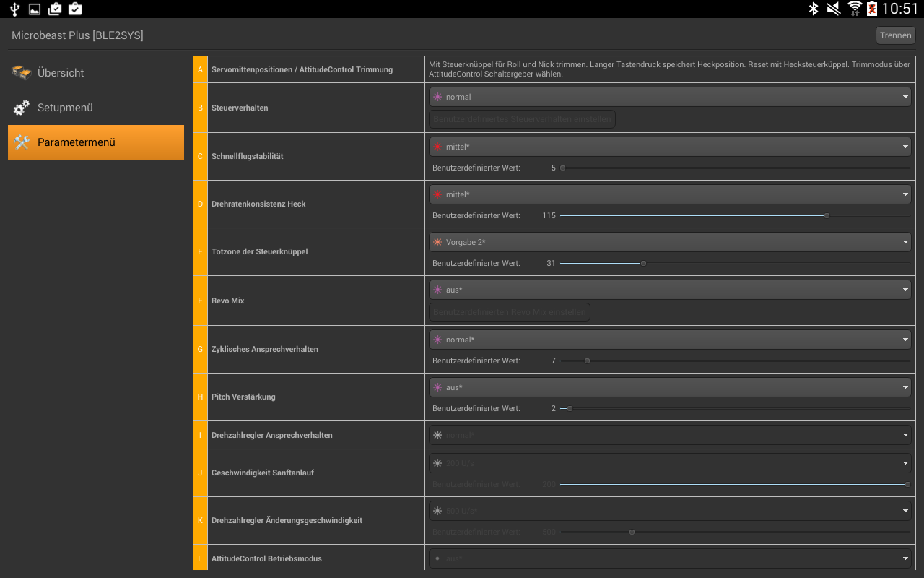Click the Pitch Verstärkung slider handle
924x578 pixels.
point(570,408)
